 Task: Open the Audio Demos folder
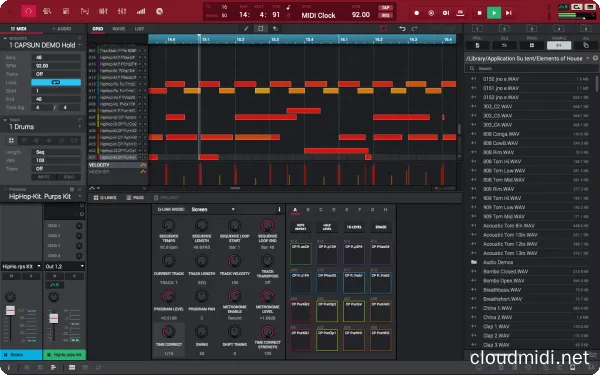click(x=531, y=262)
